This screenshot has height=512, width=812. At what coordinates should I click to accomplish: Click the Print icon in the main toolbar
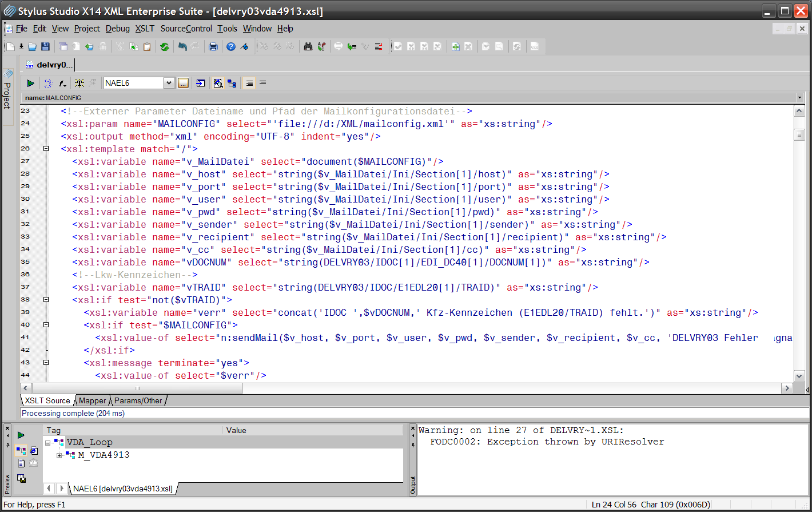pyautogui.click(x=213, y=47)
